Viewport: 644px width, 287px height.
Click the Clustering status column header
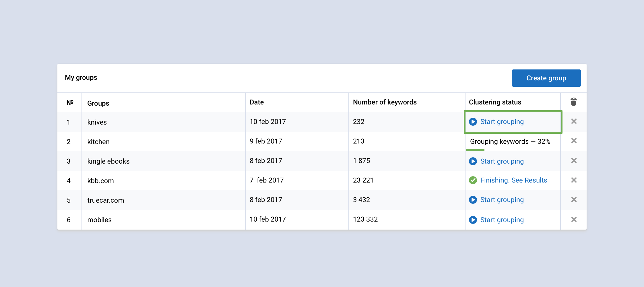(495, 102)
